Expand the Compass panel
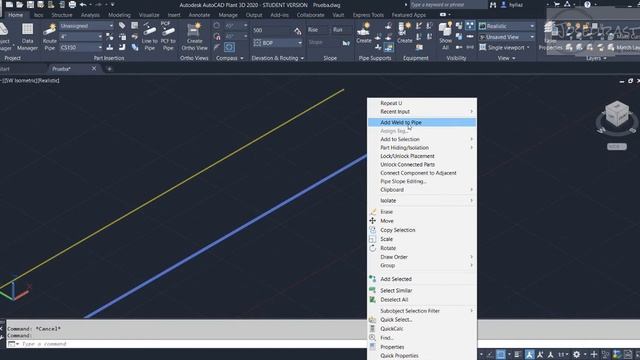640x360 pixels. pos(229,58)
